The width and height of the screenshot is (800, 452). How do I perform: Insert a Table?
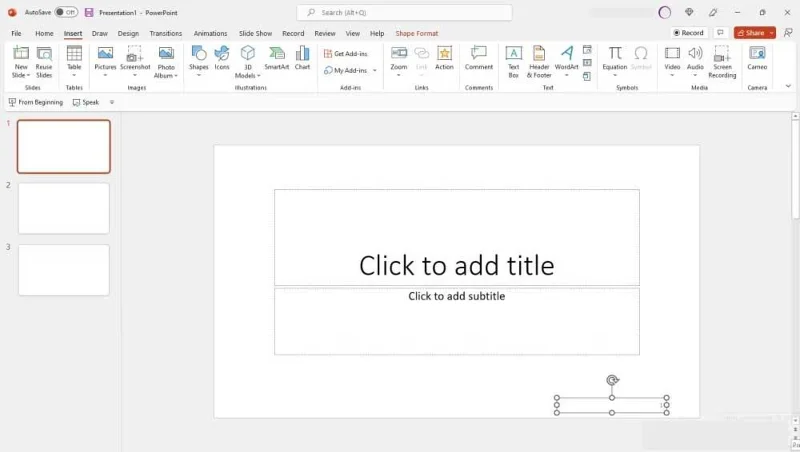point(74,61)
